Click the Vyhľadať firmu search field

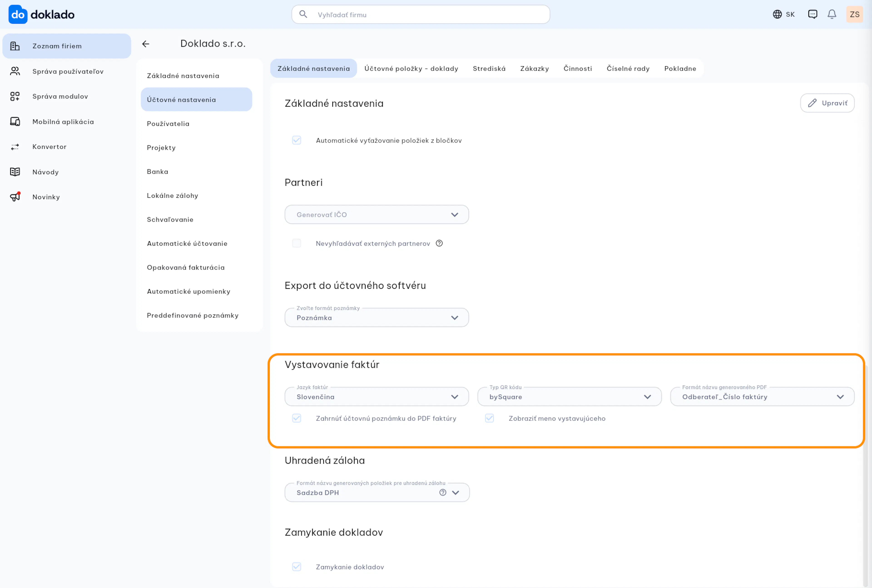point(420,14)
